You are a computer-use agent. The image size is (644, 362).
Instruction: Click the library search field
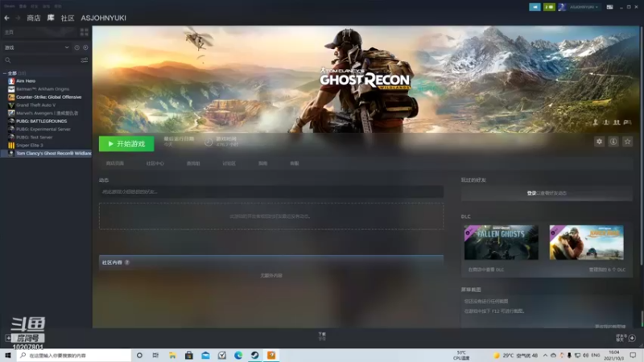(41, 60)
